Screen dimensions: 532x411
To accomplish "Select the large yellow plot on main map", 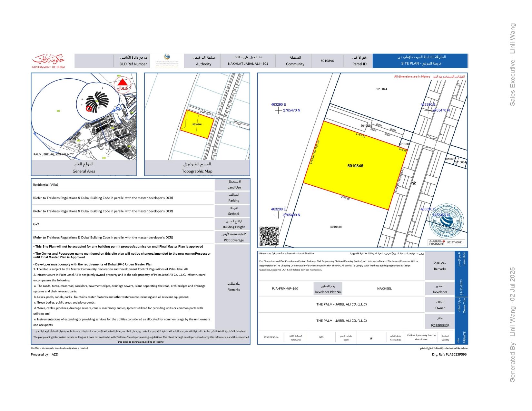I will 355,166.
